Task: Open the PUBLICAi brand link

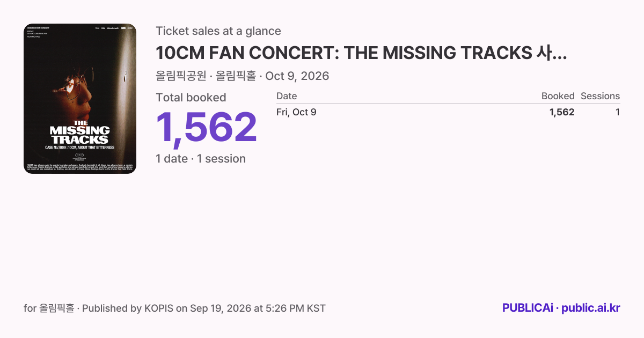Action: click(528, 308)
